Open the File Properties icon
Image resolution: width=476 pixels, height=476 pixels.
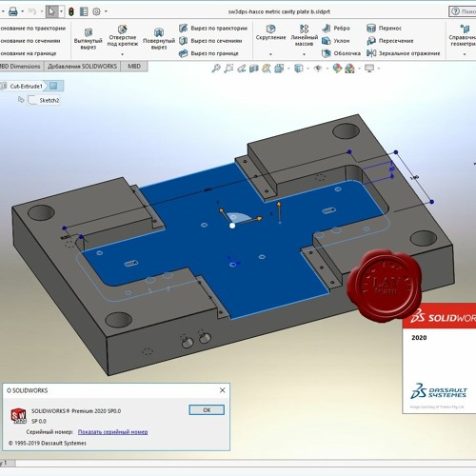84,11
